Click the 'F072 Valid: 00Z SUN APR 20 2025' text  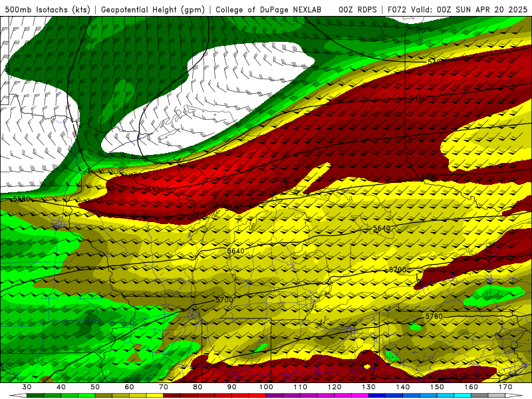coord(458,9)
